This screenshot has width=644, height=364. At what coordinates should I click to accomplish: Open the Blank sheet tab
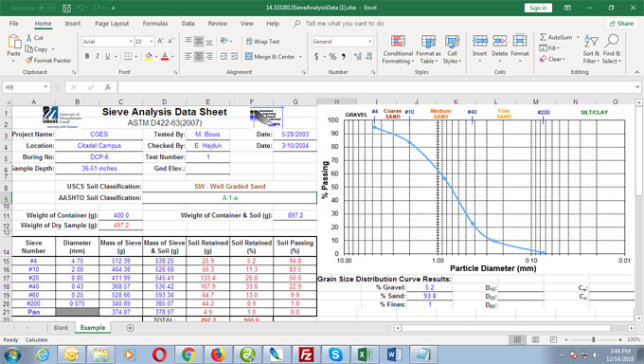point(61,328)
